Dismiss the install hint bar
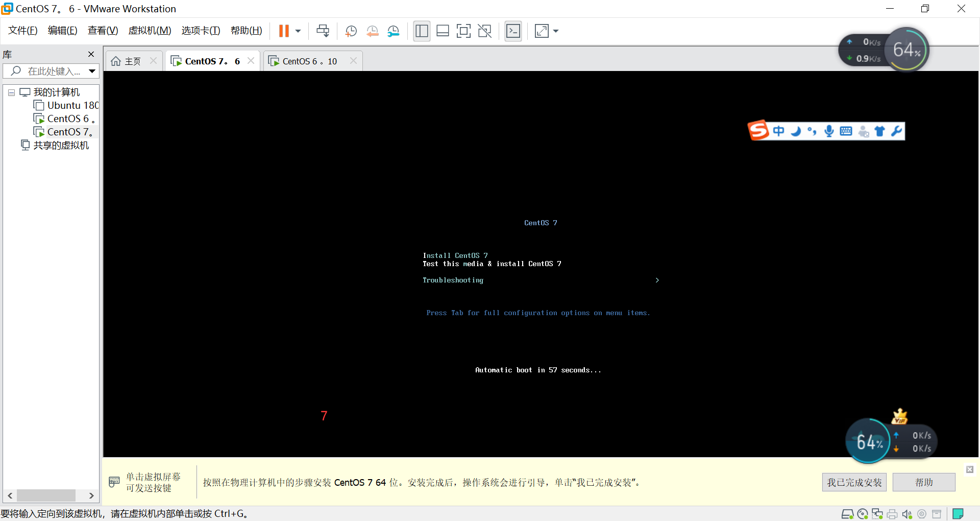Viewport: 980px width, 521px height. pyautogui.click(x=970, y=469)
